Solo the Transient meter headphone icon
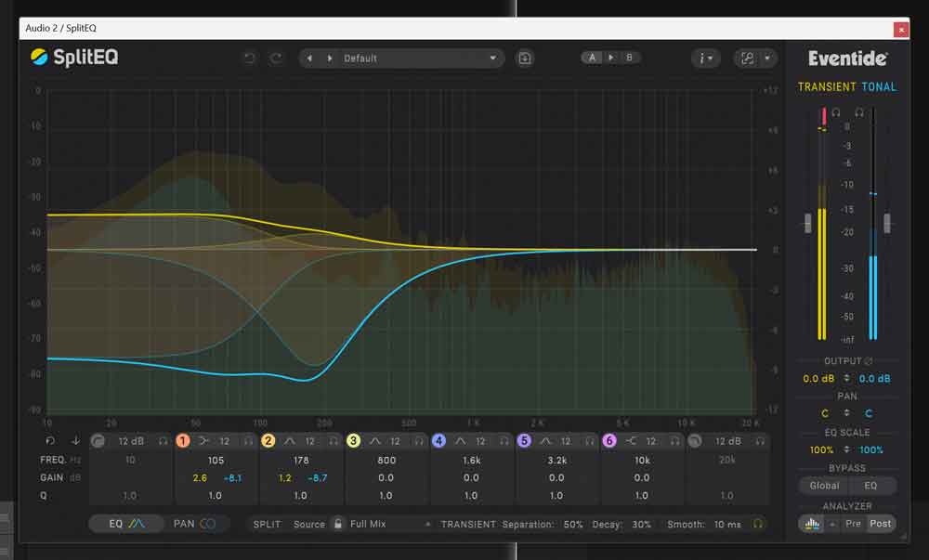The width and height of the screenshot is (929, 560). coord(836,112)
